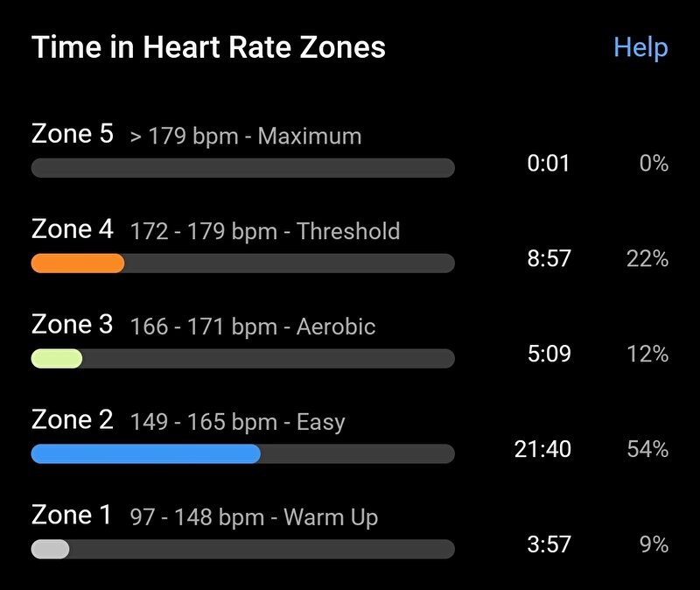Click the Time in Heart Rate Zones title

(x=208, y=47)
